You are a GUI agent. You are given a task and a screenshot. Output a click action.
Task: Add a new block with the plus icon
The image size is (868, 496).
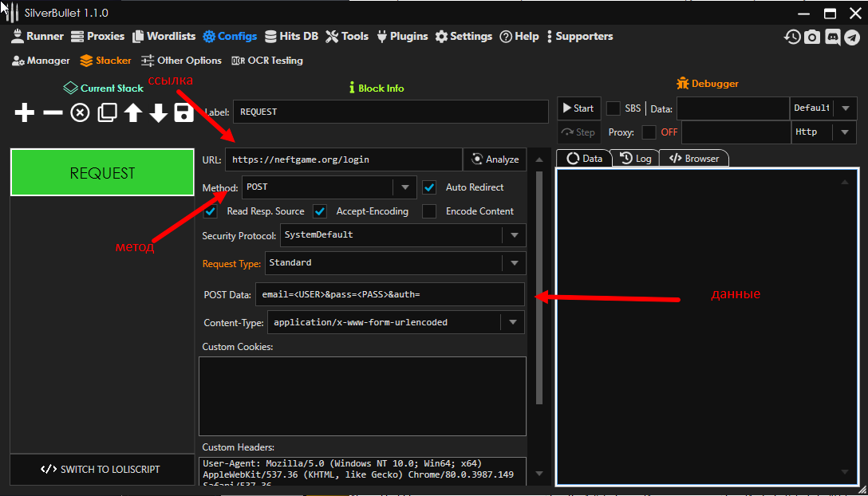pyautogui.click(x=24, y=113)
